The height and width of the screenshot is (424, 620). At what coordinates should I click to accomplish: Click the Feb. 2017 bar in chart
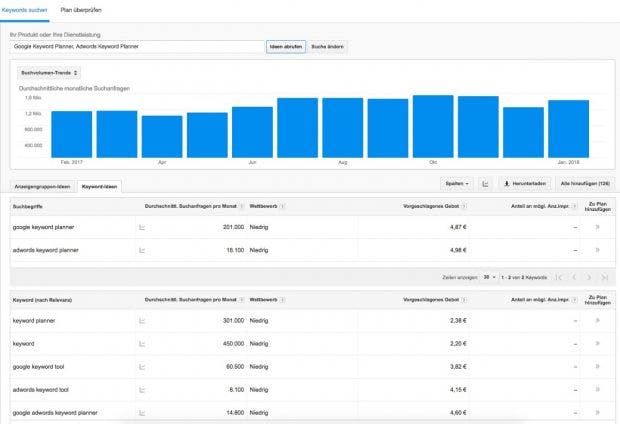(x=72, y=134)
